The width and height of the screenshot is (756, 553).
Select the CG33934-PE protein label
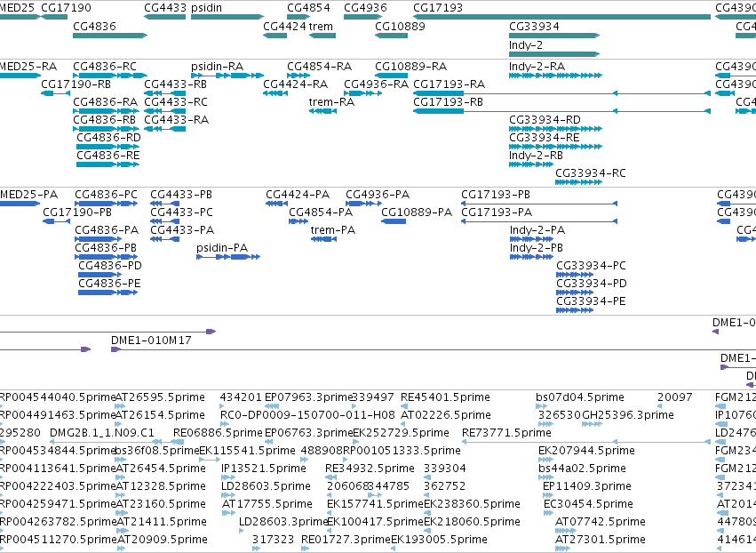(591, 301)
